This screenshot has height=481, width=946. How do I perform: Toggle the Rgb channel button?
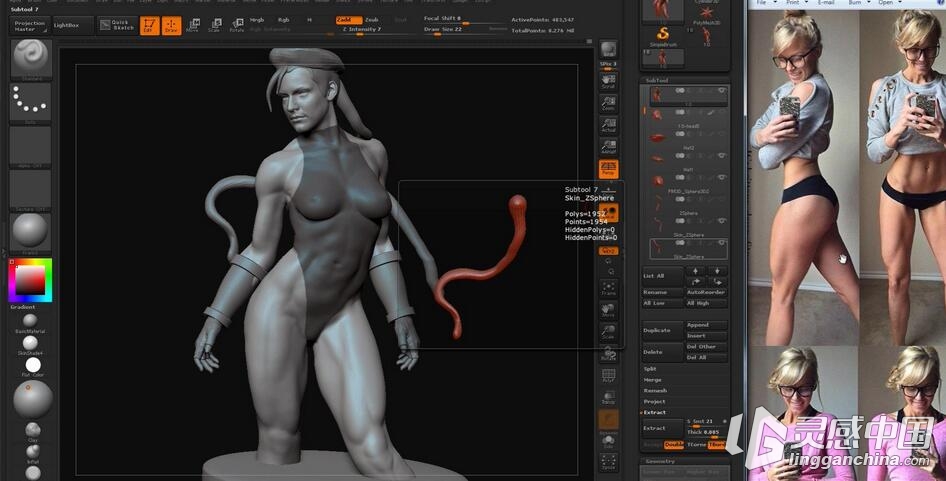click(x=284, y=20)
